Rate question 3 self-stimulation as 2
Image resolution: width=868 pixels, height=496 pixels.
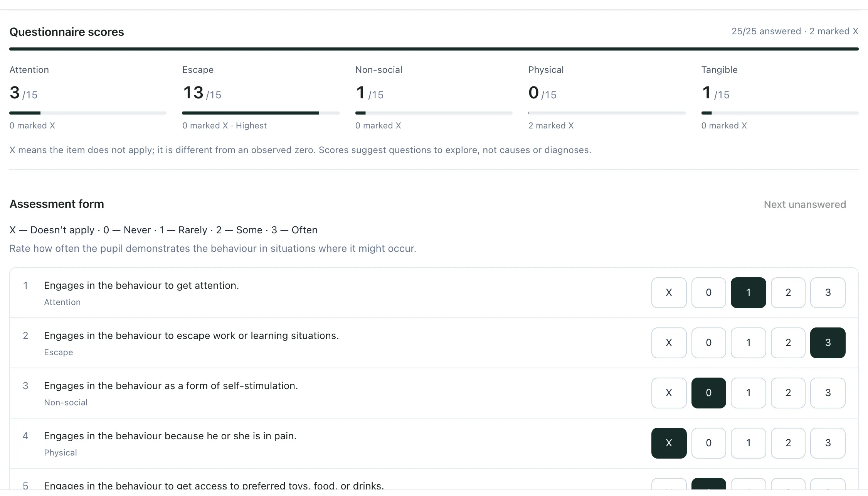pos(788,393)
